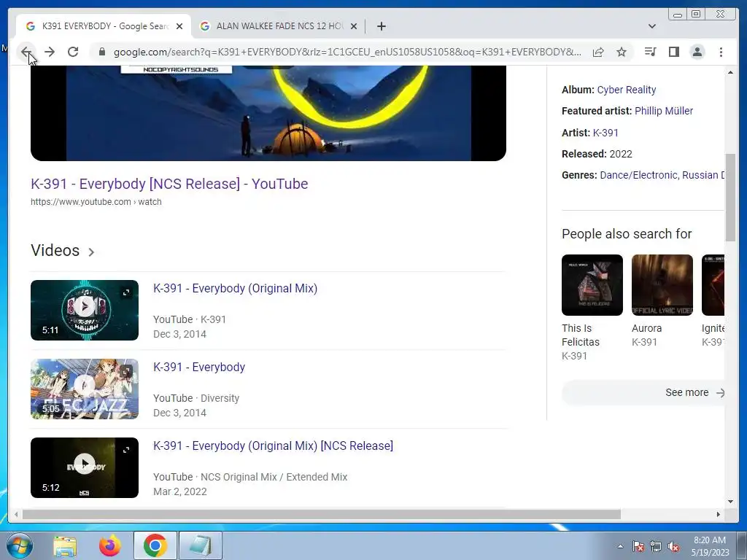Open the notepad app in taskbar
Screen dimensions: 747x560
(x=200, y=545)
